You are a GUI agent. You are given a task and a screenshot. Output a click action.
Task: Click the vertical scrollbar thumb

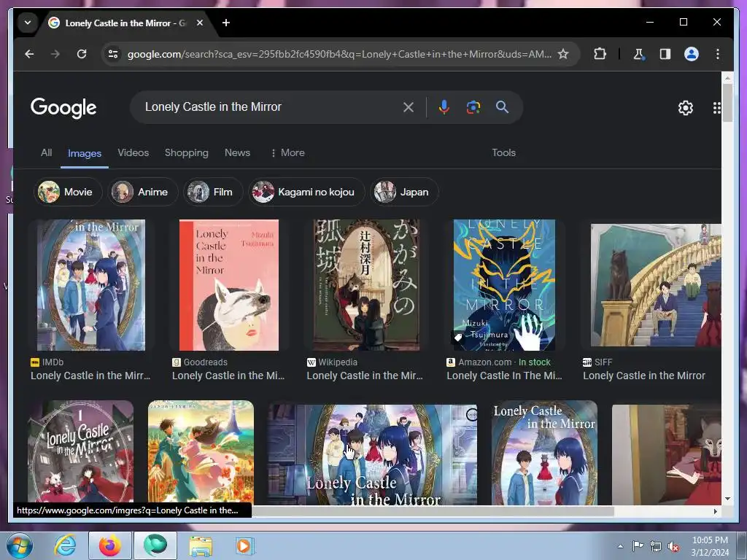pyautogui.click(x=727, y=103)
